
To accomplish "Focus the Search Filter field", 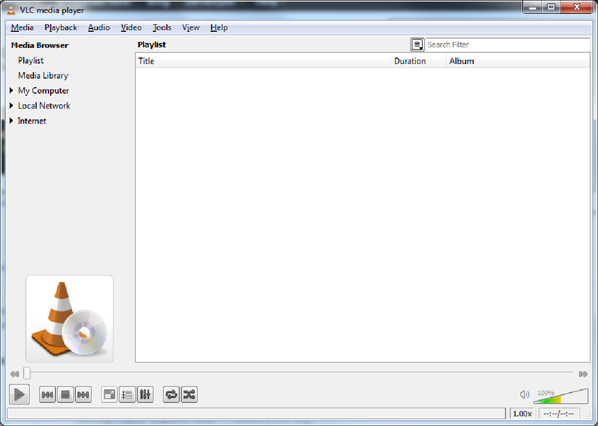I will click(x=507, y=45).
